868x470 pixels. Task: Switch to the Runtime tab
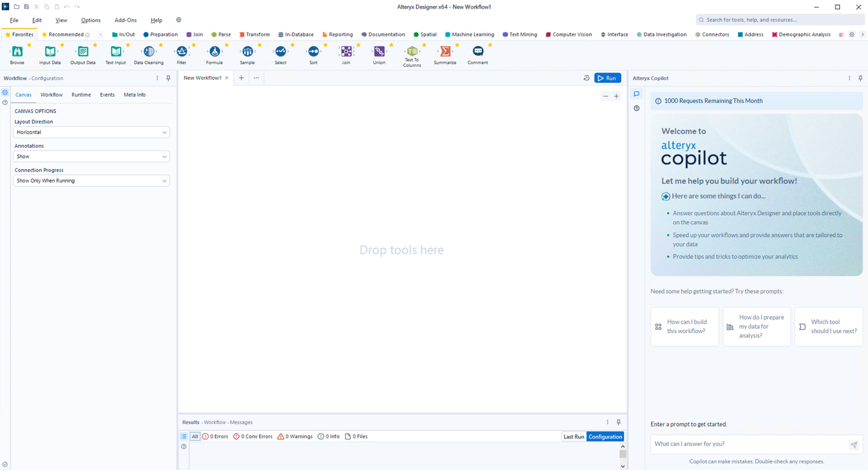(x=81, y=95)
